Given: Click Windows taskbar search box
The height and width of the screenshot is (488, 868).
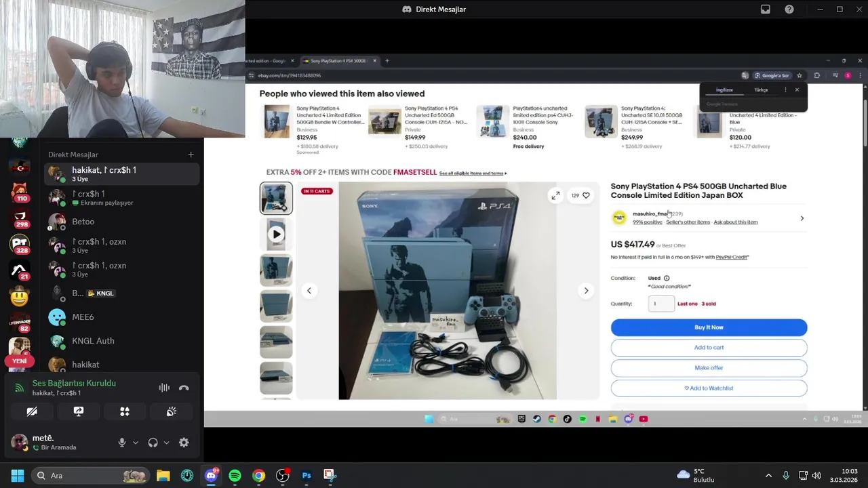Looking at the screenshot, I should 91,476.
